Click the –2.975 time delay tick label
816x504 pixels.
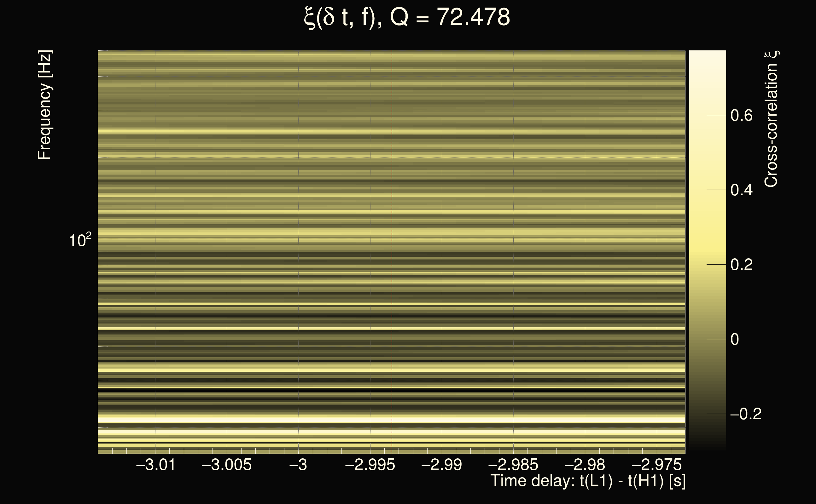pos(656,465)
